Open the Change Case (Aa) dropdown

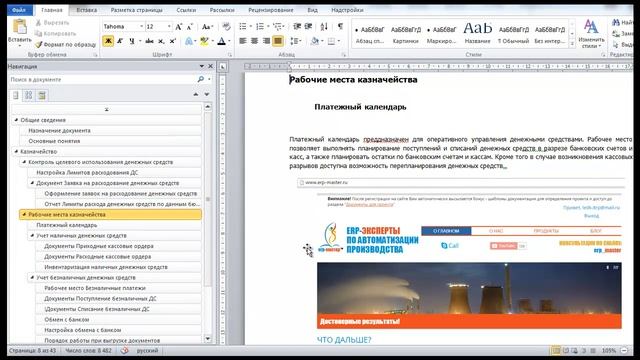tap(207, 27)
